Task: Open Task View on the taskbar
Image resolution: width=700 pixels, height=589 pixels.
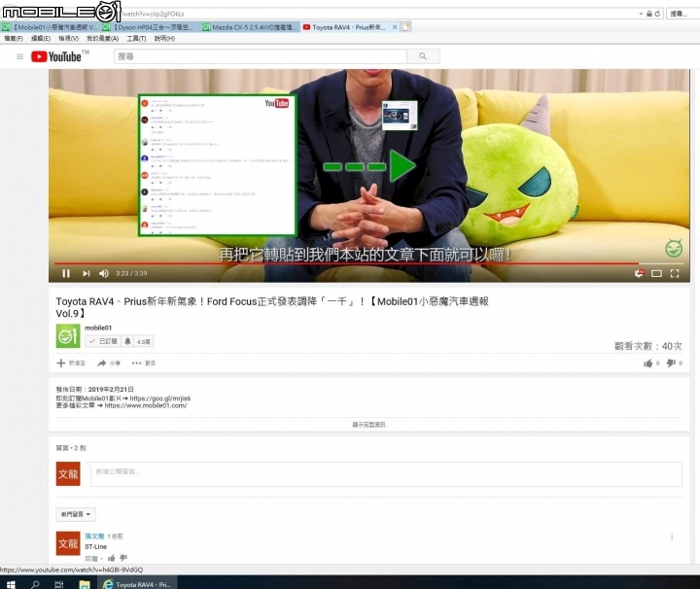Action: 59,584
